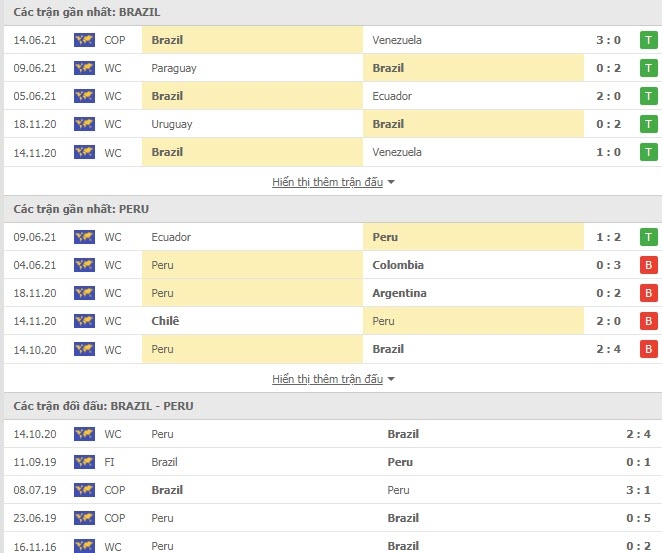Screen dimensions: 662x553
Task: Click red B badge for Peru-Colombia match
Action: 648,265
